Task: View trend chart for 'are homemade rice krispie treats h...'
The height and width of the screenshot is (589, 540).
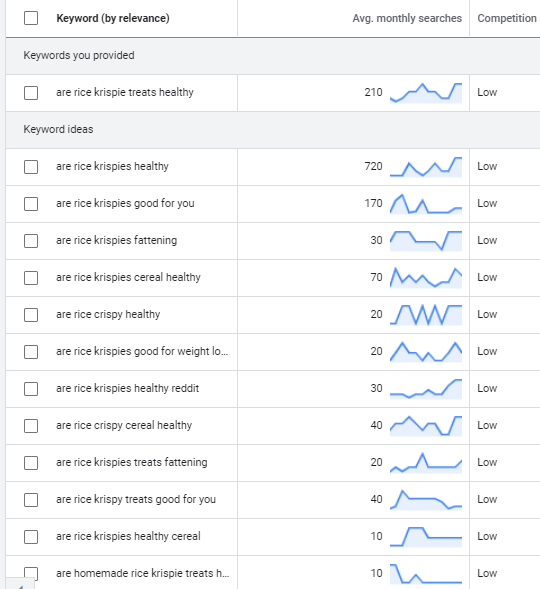Action: pos(426,574)
